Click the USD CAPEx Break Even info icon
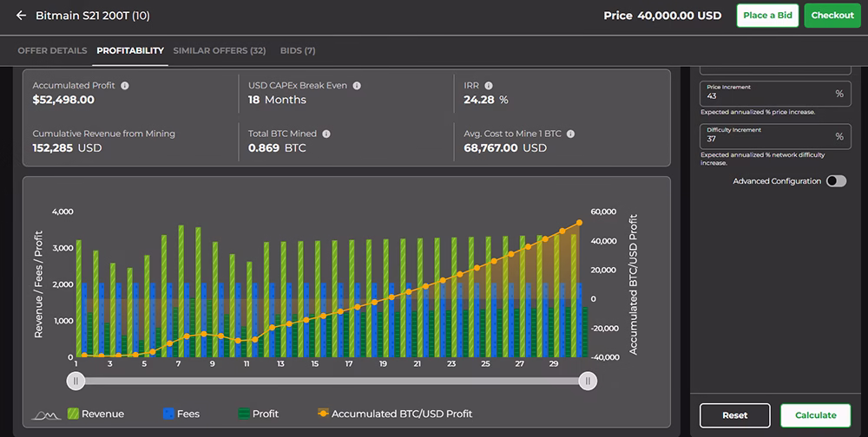The height and width of the screenshot is (437, 868). point(357,86)
